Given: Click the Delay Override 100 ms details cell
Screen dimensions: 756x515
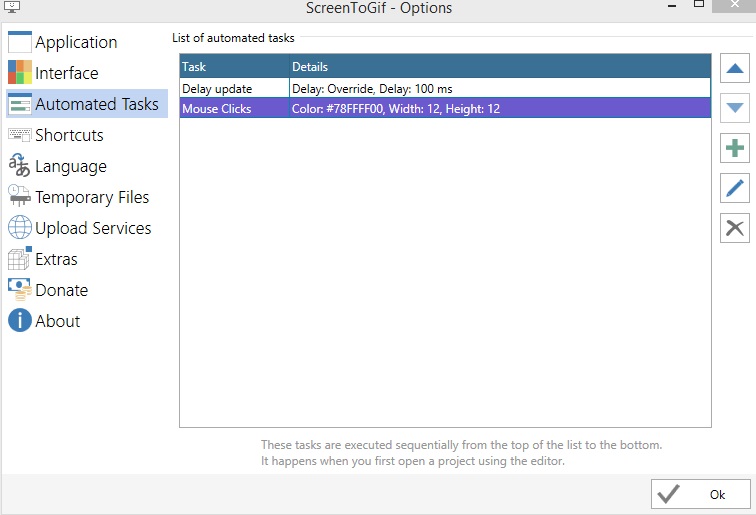Looking at the screenshot, I should pyautogui.click(x=500, y=88).
